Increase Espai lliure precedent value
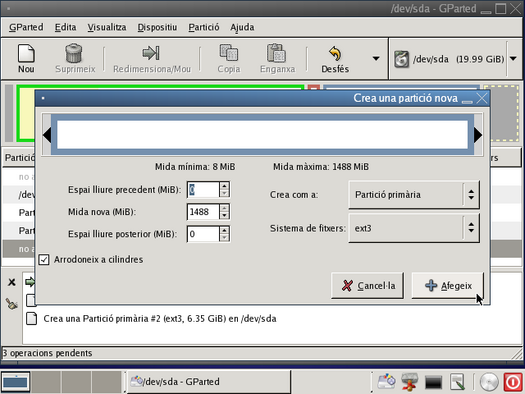The image size is (525, 394). 224,186
